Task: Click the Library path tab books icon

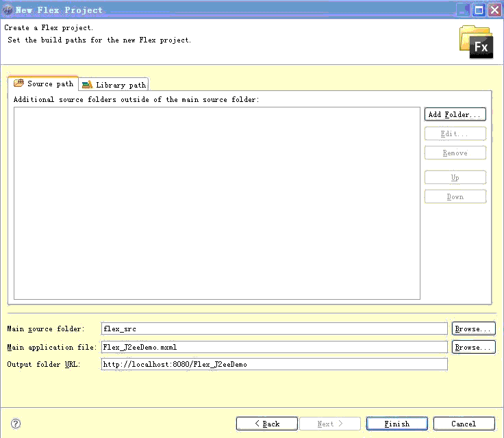Action: click(87, 85)
